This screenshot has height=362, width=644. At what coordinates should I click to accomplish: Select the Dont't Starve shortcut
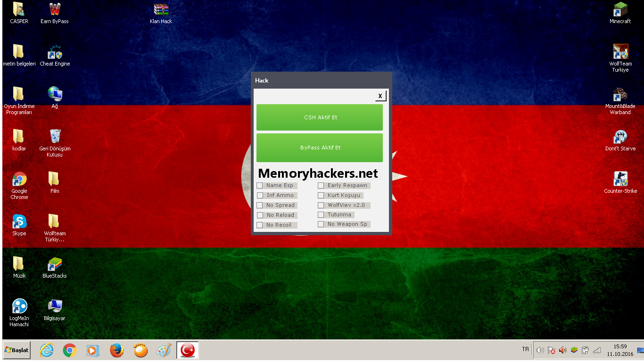[x=620, y=140]
